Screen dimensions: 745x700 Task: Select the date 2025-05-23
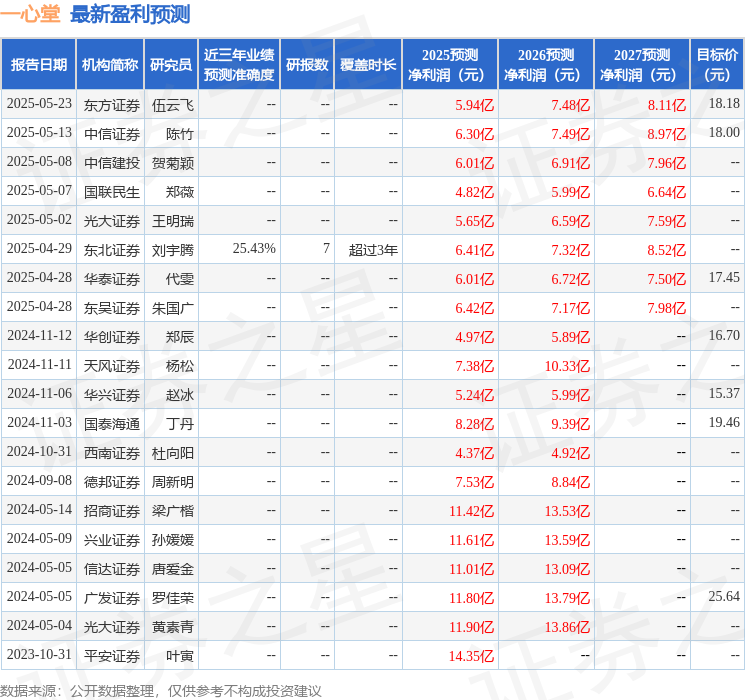click(x=39, y=104)
